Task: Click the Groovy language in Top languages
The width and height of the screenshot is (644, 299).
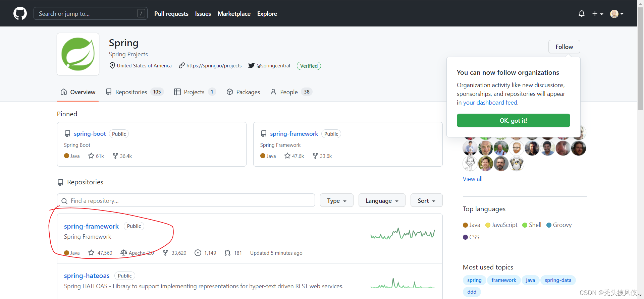Action: (x=559, y=225)
